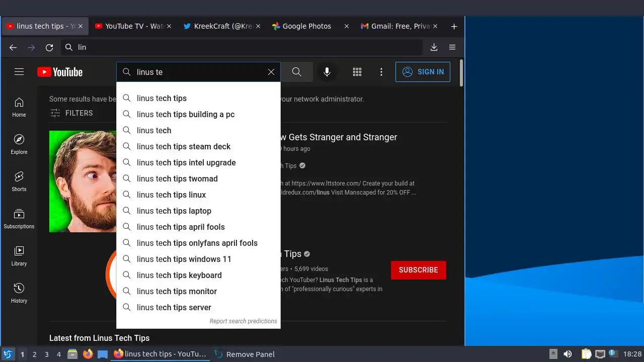Close the linus tech tips tab
This screenshot has height=362, width=644.
(80, 26)
